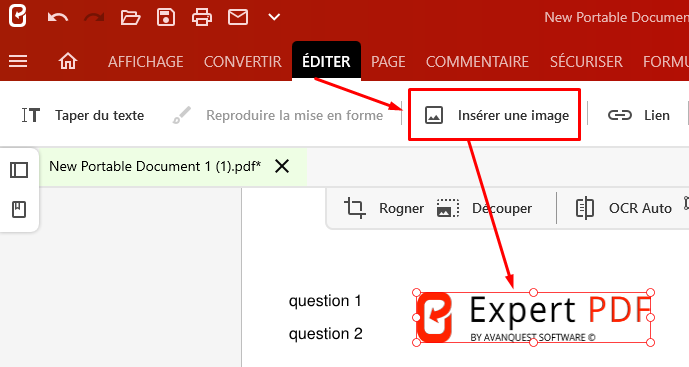Click the format painter brush icon

tap(181, 115)
